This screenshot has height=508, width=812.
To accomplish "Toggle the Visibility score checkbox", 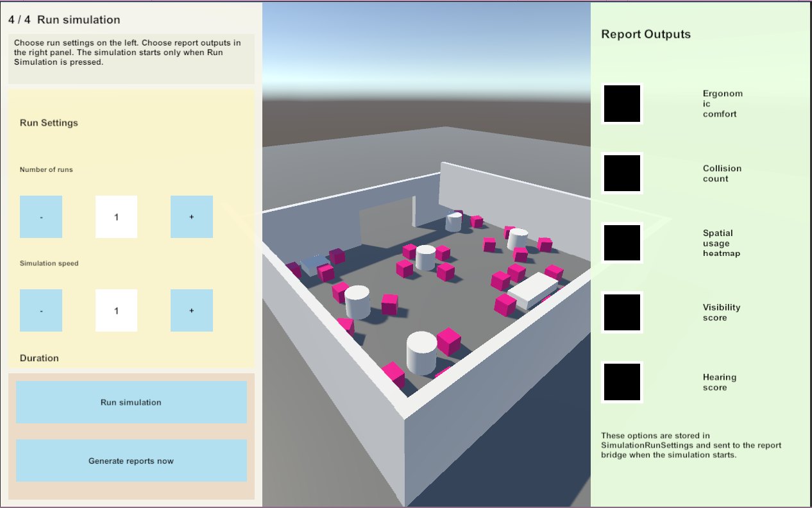I will pyautogui.click(x=622, y=312).
